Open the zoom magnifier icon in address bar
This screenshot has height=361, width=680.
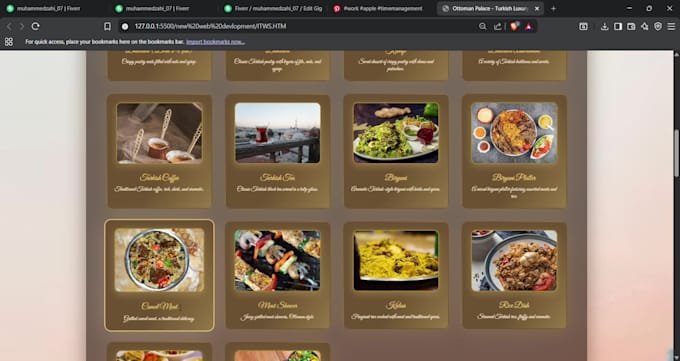click(483, 26)
